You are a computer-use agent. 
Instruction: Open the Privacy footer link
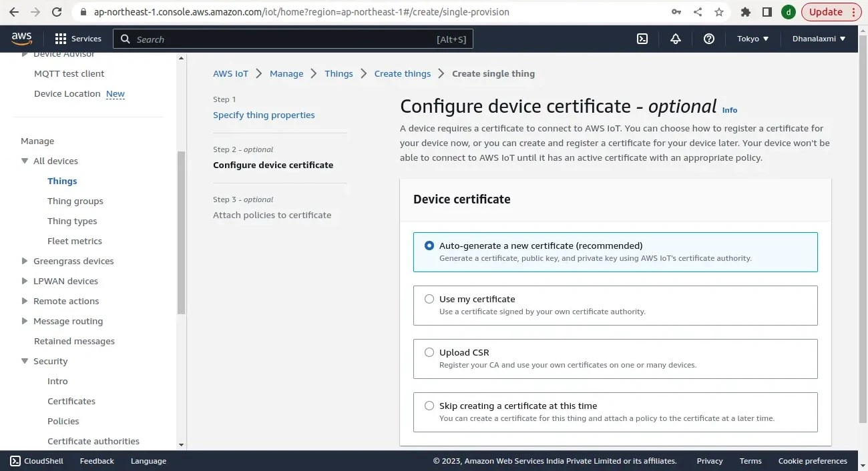[x=710, y=461]
